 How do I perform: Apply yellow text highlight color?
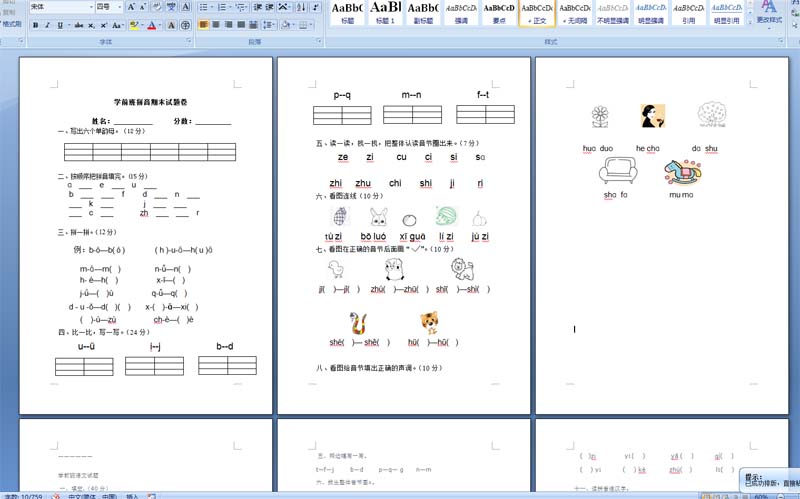[133, 25]
